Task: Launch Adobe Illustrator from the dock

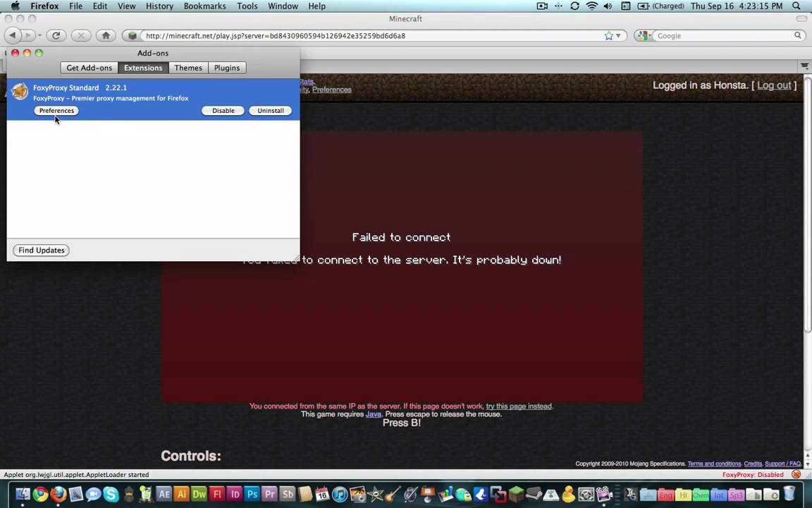Action: pos(181,494)
